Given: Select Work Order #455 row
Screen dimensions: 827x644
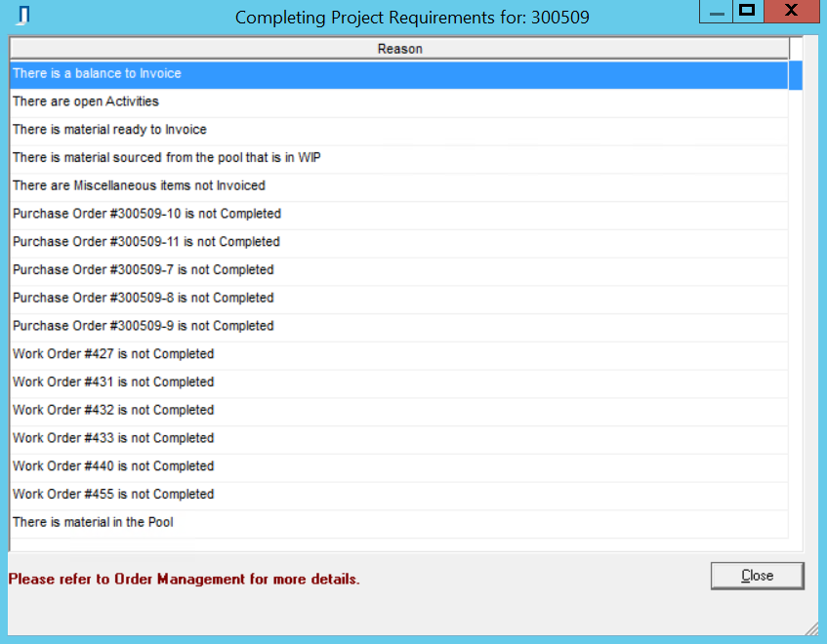Looking at the screenshot, I should (399, 494).
